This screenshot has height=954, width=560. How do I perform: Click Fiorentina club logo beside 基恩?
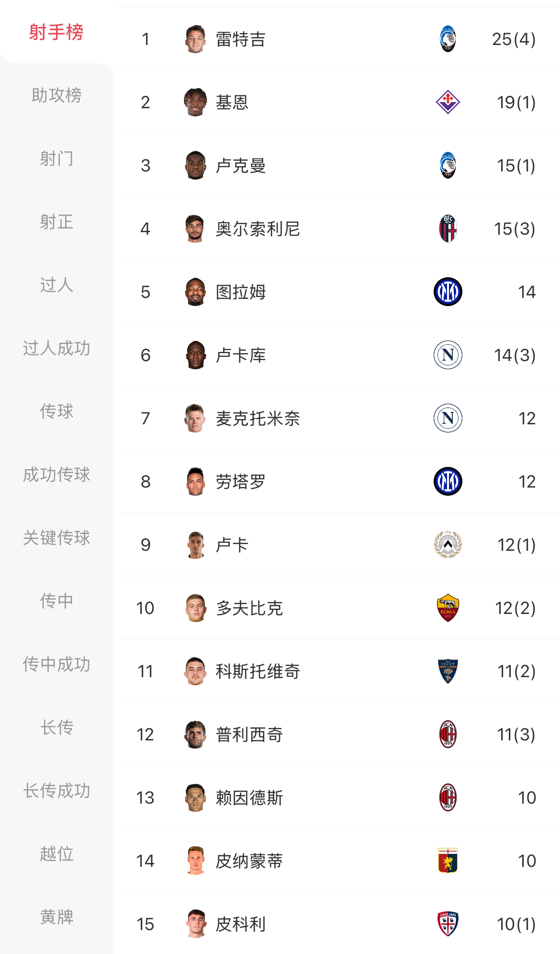(x=448, y=102)
